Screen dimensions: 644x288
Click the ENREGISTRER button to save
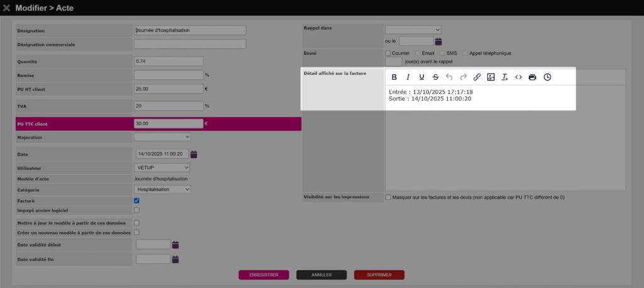pos(264,275)
